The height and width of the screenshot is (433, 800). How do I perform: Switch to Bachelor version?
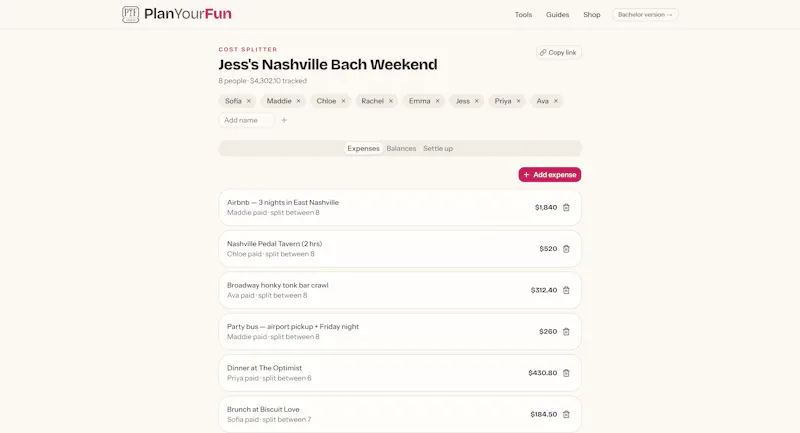645,15
